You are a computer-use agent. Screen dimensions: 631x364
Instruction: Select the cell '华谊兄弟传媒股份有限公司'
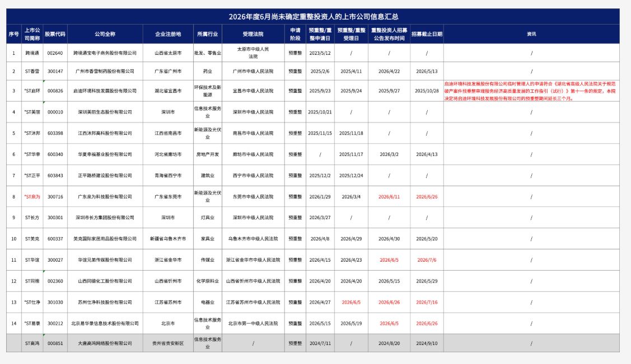coord(105,260)
